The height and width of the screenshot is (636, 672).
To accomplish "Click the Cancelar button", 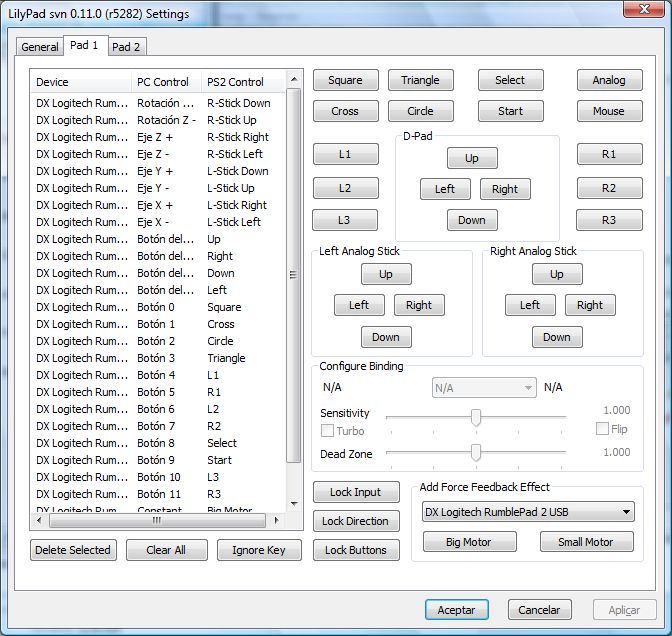I will 540,609.
